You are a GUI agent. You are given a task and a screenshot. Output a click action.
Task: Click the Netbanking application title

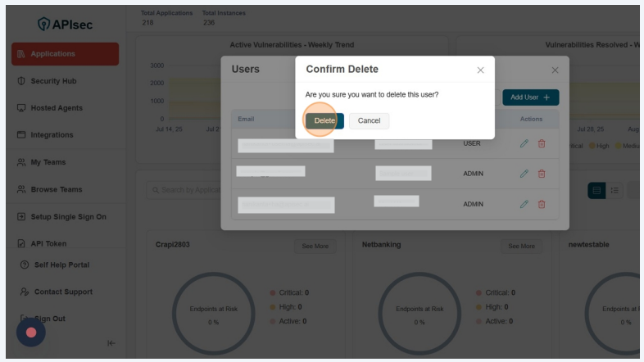click(381, 245)
